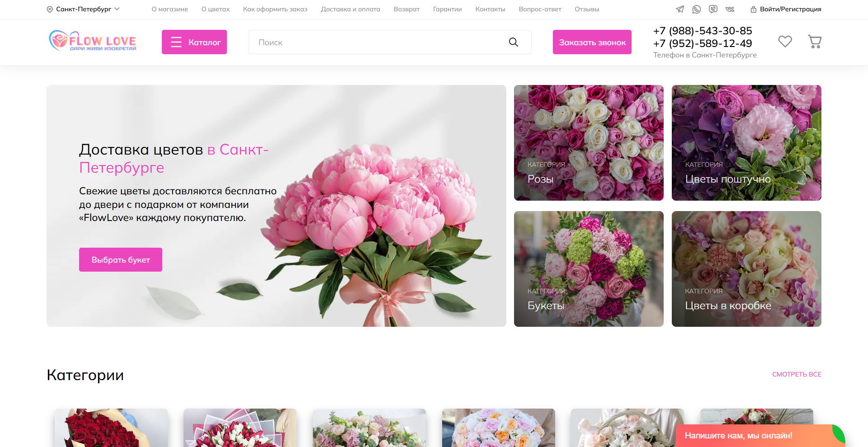
Task: Open 'Доставка и оплата' menu item
Action: [350, 9]
